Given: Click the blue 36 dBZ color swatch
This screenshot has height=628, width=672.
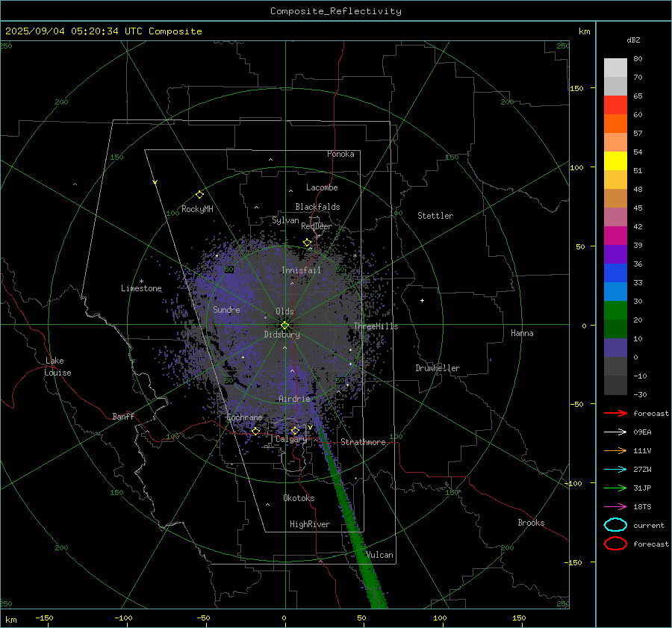Looking at the screenshot, I should 615,273.
